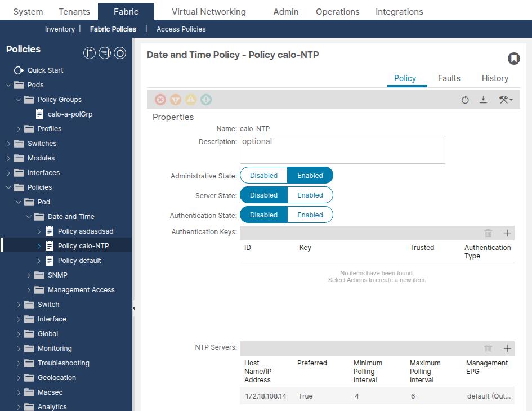The width and height of the screenshot is (532, 411).
Task: Add a new NTP Server entry
Action: pyautogui.click(x=507, y=348)
